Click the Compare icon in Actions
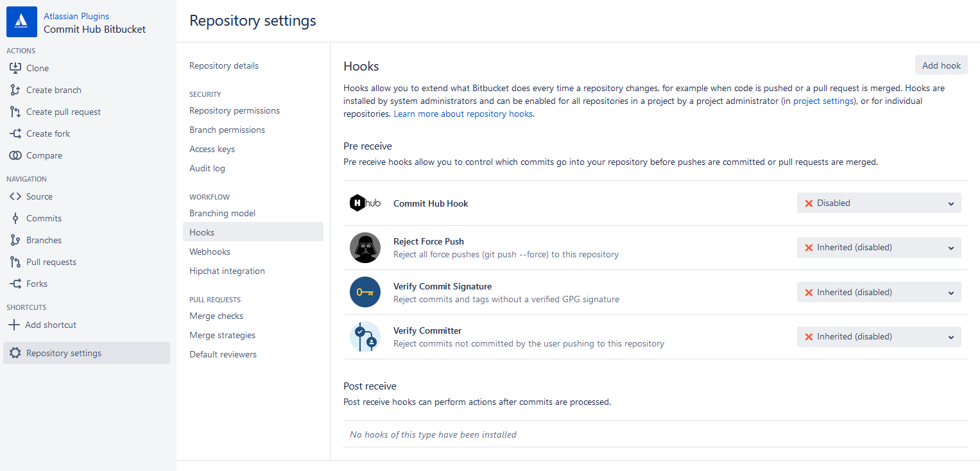 15,155
